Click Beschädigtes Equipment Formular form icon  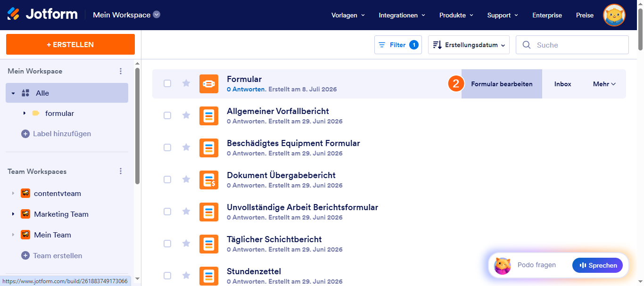(209, 148)
